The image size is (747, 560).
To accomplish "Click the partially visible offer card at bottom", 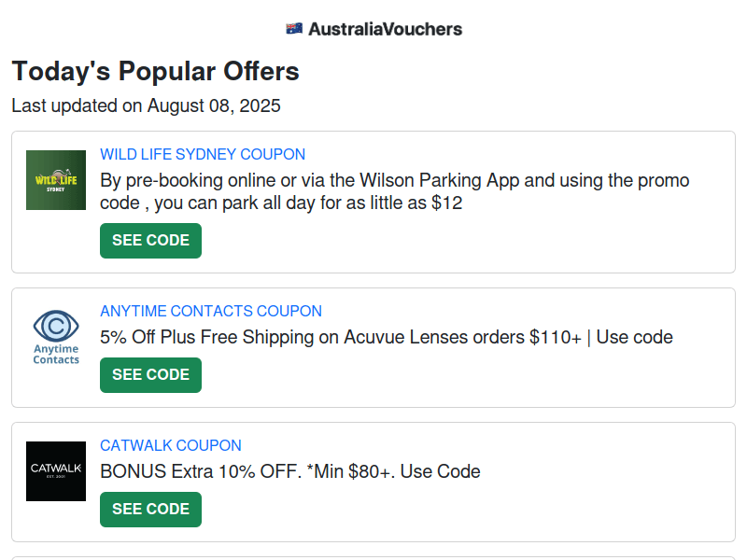I will tap(373, 557).
